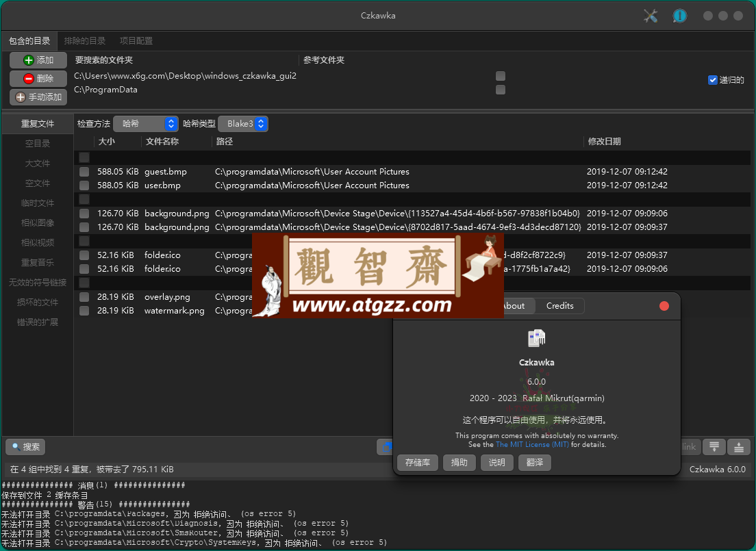Check the box for overlay.png
The height and width of the screenshot is (551, 756).
(84, 297)
